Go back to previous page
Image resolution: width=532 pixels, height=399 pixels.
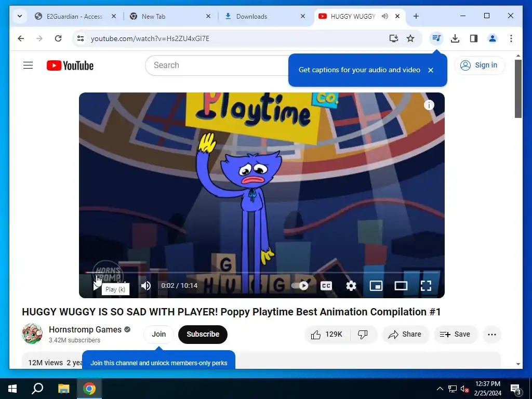click(x=21, y=38)
